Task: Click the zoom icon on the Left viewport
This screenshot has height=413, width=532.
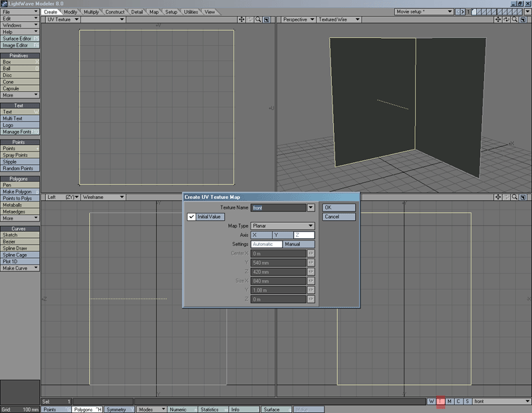Action: pos(515,196)
